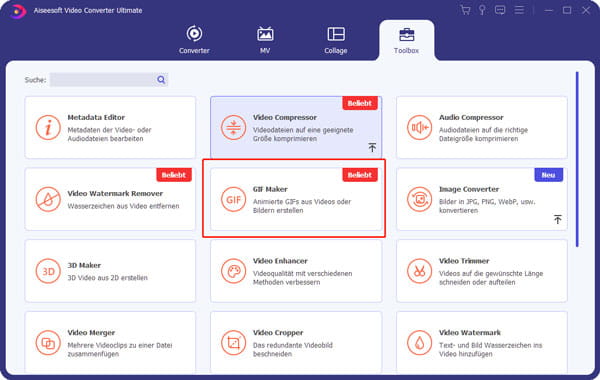This screenshot has height=380, width=600.
Task: Switch to the Converter tab
Action: [194, 40]
